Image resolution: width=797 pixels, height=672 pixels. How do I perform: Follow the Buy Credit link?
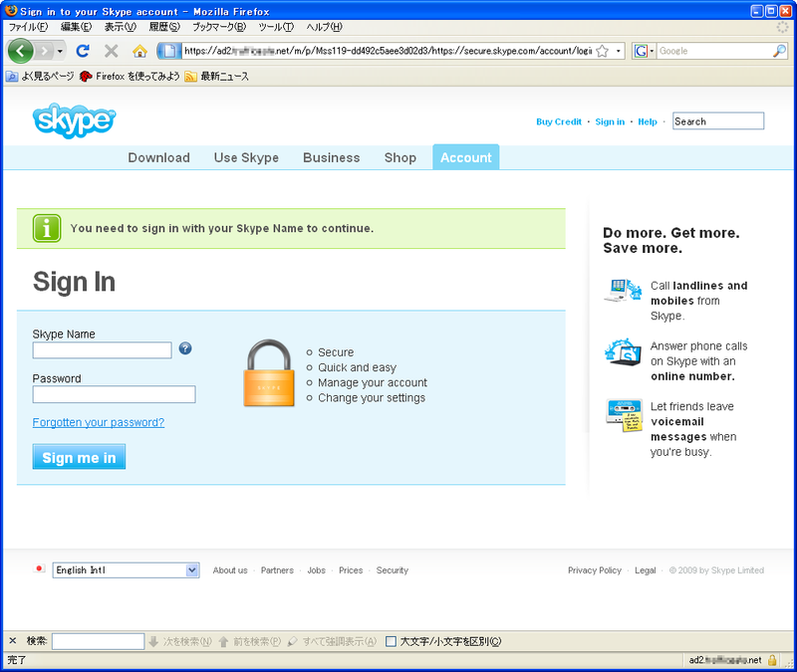coord(559,121)
